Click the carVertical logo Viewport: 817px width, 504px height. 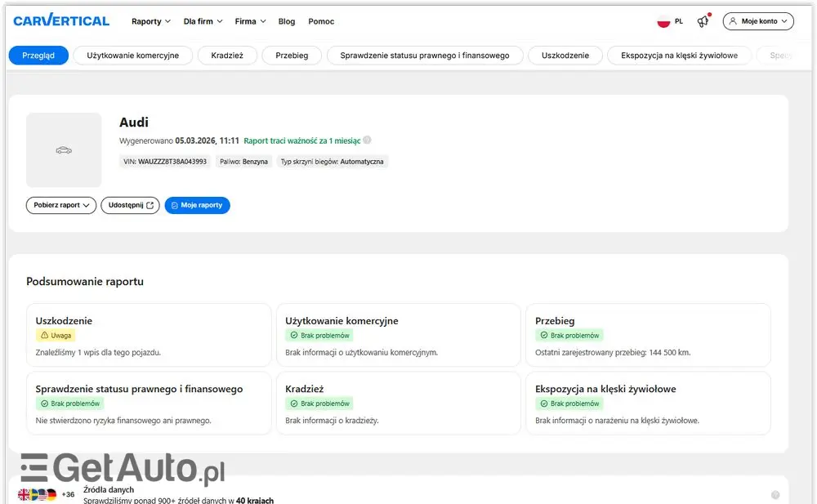point(61,21)
